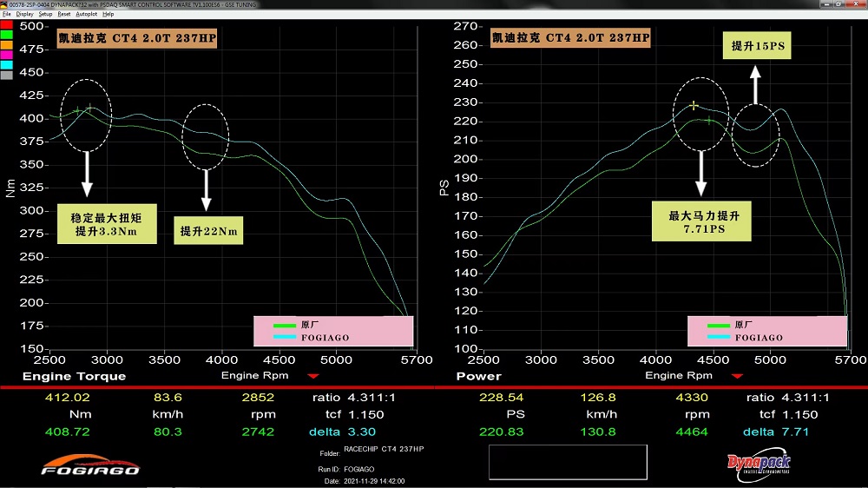Open the torque graph Engine Rpm axis dropdown
The height and width of the screenshot is (488, 868).
point(313,376)
